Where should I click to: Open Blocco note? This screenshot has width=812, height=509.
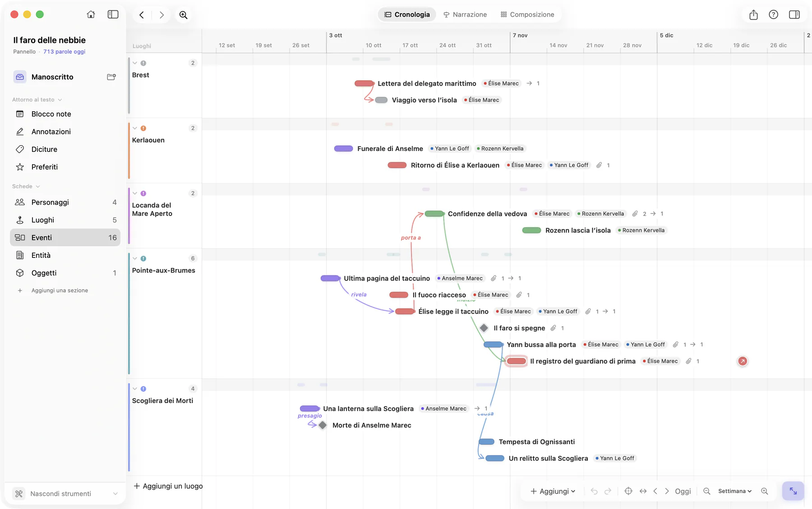click(x=65, y=114)
